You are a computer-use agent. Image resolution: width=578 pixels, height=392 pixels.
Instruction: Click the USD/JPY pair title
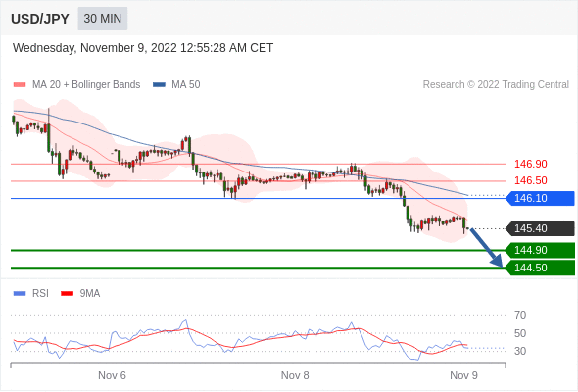pyautogui.click(x=40, y=19)
